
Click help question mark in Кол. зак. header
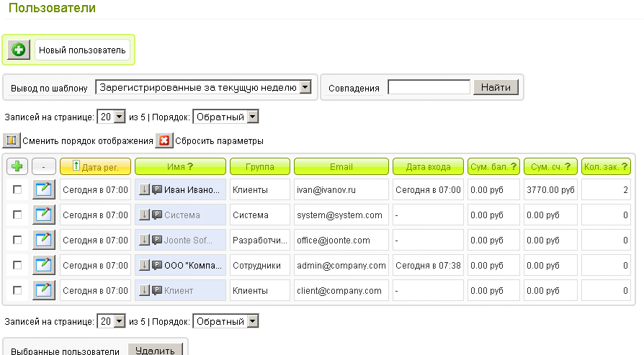[x=625, y=166]
